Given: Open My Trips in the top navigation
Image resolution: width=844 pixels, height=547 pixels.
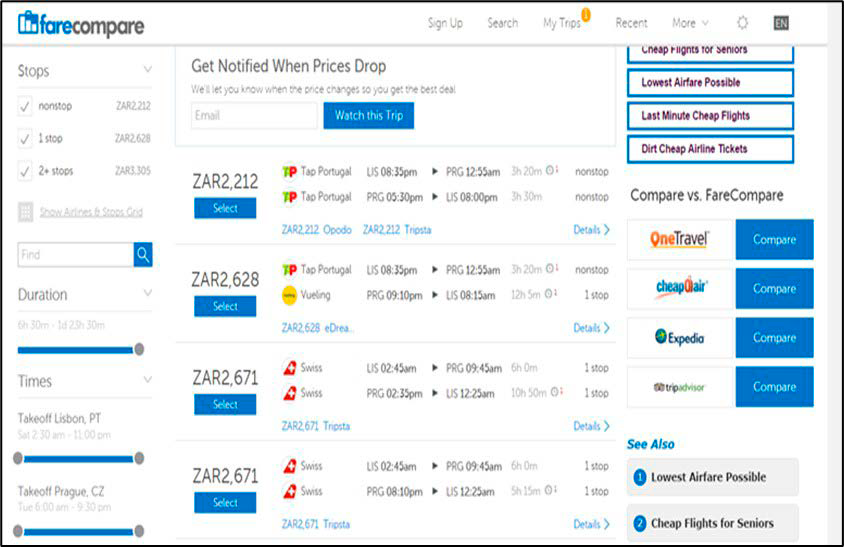Looking at the screenshot, I should pyautogui.click(x=562, y=23).
